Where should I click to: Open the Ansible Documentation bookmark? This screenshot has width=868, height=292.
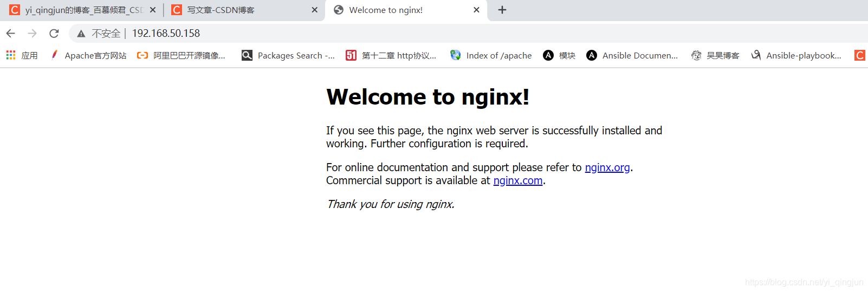[x=632, y=55]
